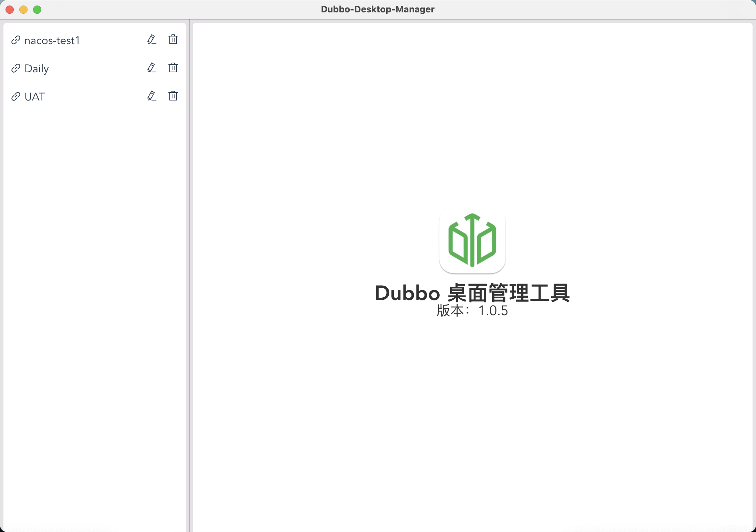Edit the UAT connection
The height and width of the screenshot is (532, 756).
(152, 96)
